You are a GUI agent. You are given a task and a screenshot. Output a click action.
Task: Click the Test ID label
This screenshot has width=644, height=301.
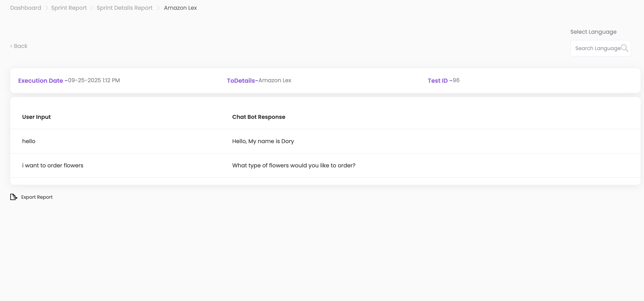438,81
